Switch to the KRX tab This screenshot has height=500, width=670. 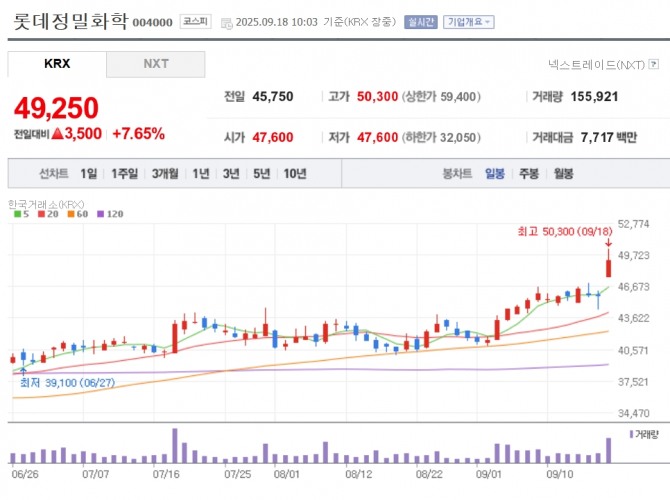click(x=57, y=64)
